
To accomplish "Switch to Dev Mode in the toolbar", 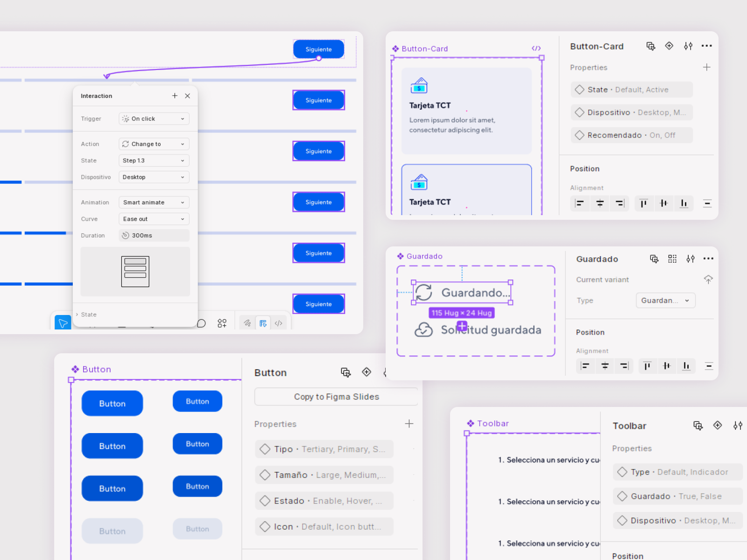I will pyautogui.click(x=279, y=323).
